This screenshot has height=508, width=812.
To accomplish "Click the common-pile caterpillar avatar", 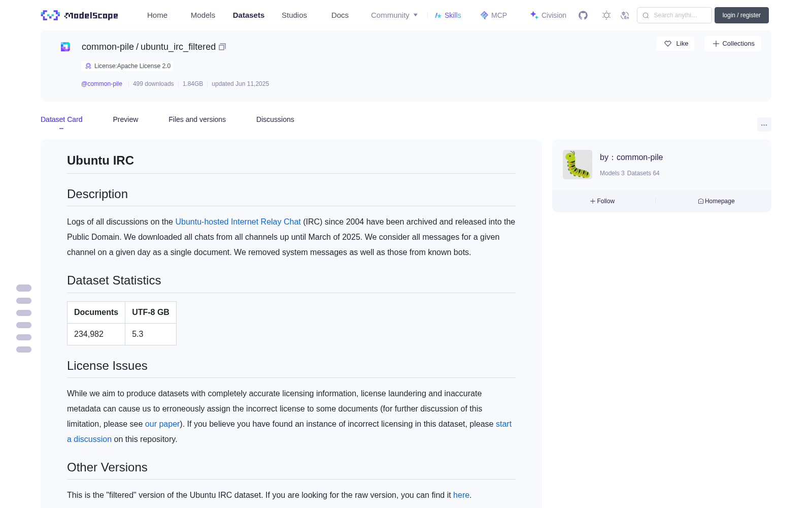I will (578, 165).
